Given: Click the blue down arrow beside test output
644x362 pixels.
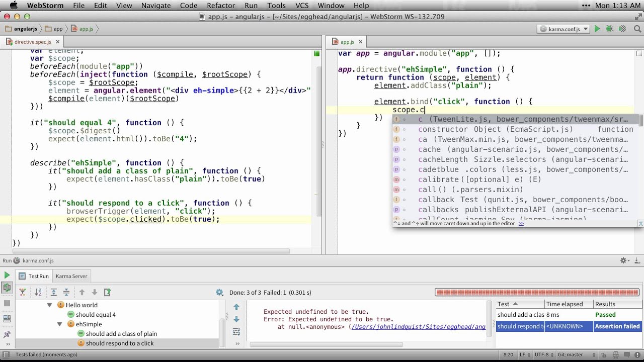Looking at the screenshot, I should (236, 319).
